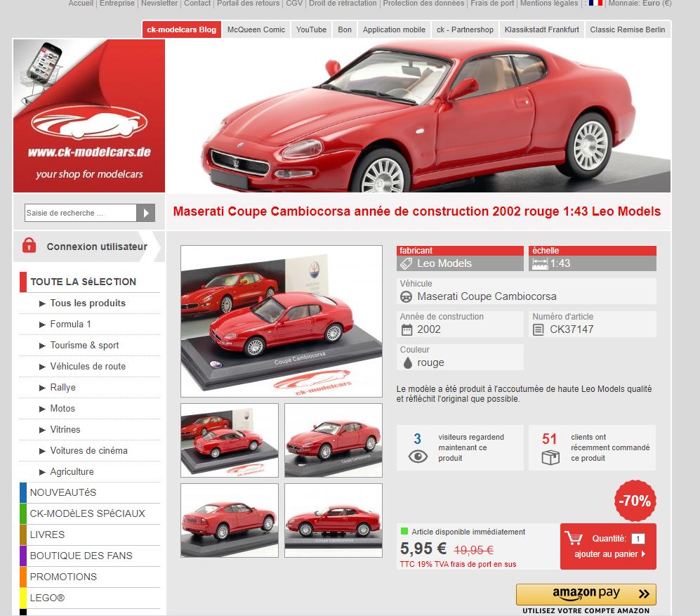Click the French flag language icon
The image size is (700, 616).
click(595, 3)
